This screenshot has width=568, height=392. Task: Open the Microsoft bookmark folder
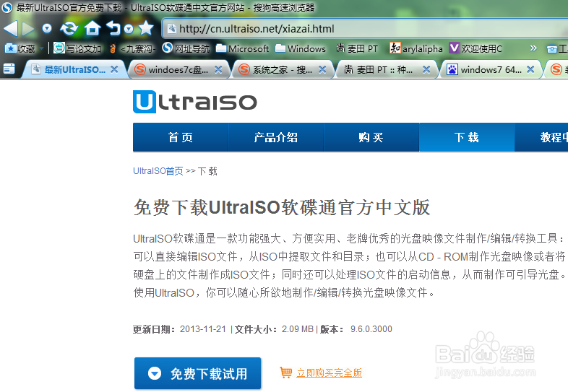[243, 48]
